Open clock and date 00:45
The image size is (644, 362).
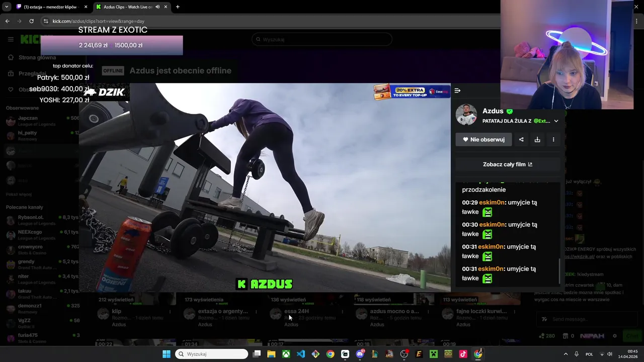[x=628, y=354]
